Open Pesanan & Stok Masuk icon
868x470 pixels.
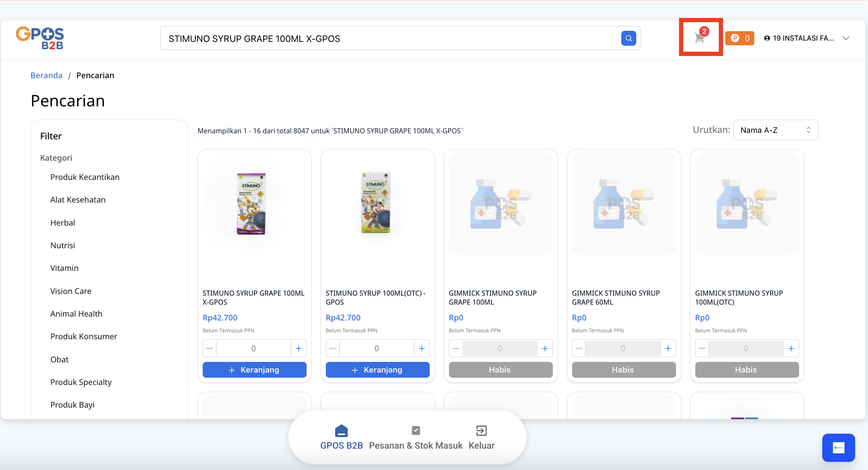tap(416, 431)
